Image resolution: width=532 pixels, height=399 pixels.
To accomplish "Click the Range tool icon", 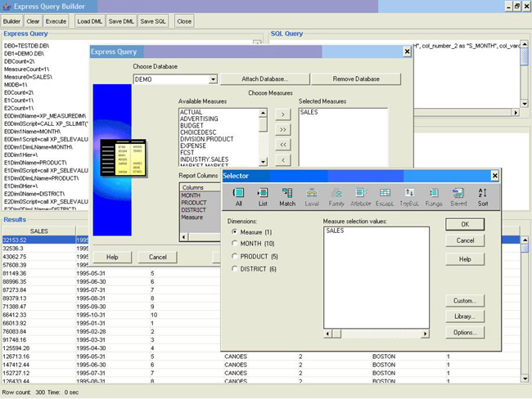I will [x=433, y=196].
